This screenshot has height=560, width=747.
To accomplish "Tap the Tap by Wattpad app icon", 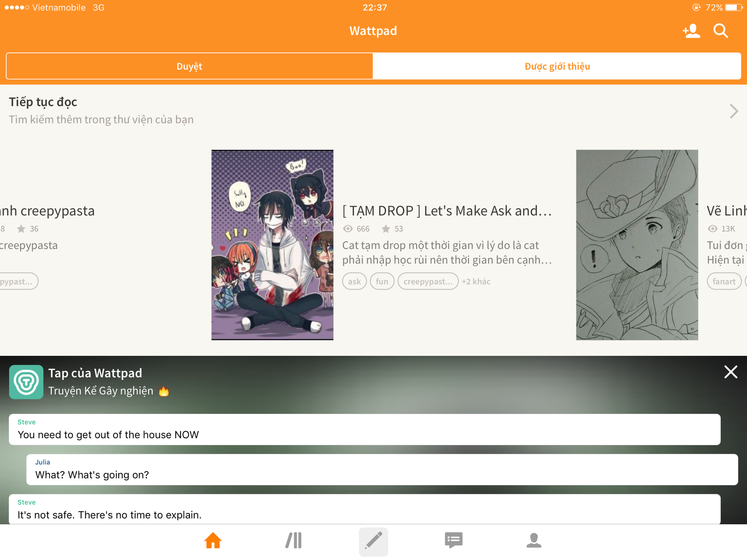I will click(x=26, y=382).
